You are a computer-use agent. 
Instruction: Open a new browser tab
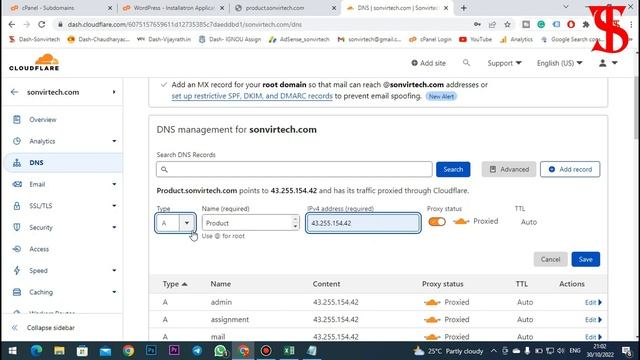tap(463, 8)
